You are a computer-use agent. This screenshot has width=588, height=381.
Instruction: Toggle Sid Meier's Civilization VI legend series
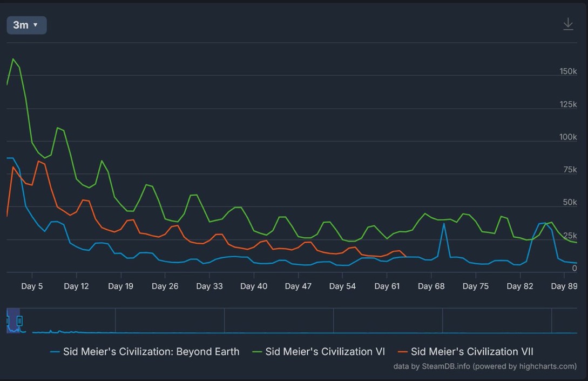pos(319,352)
